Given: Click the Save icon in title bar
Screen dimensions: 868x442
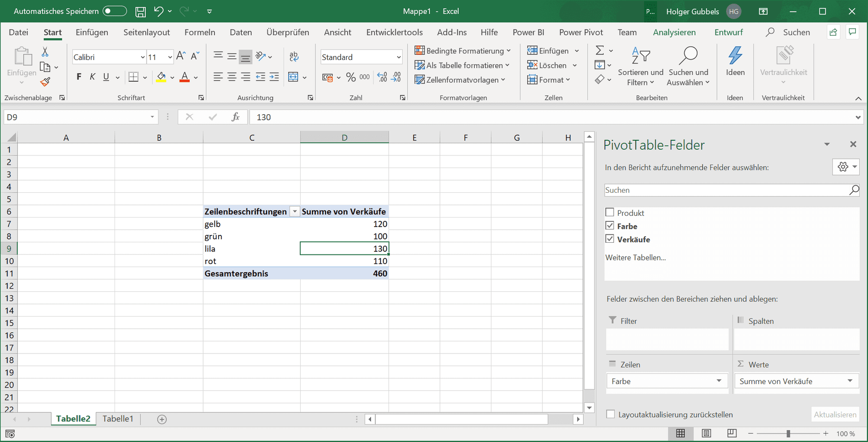Looking at the screenshot, I should [x=141, y=12].
